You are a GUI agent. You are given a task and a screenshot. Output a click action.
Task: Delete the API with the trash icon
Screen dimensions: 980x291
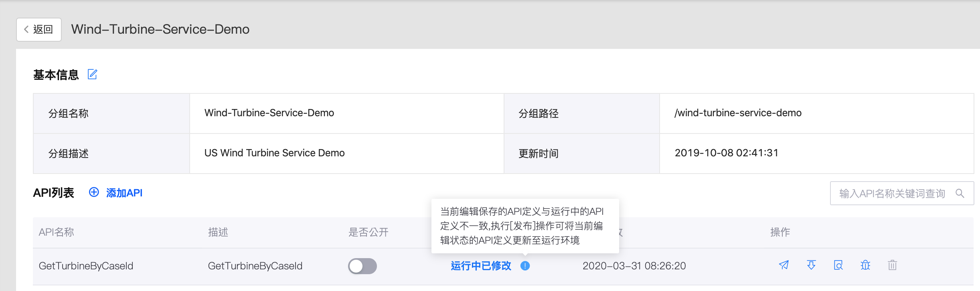point(892,265)
